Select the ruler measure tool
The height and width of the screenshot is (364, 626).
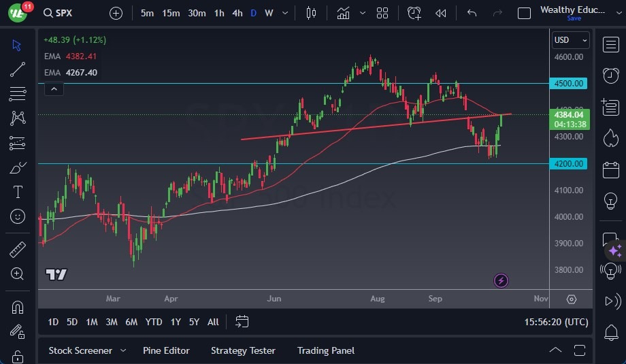pos(18,250)
